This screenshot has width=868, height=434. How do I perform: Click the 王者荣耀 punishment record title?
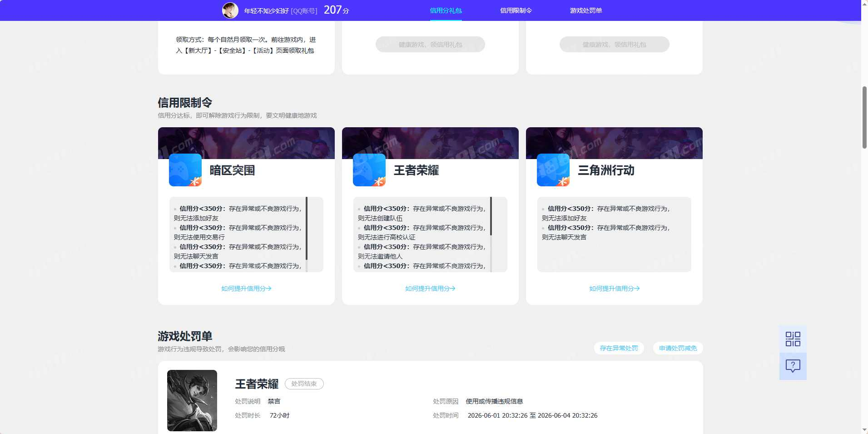click(x=257, y=384)
